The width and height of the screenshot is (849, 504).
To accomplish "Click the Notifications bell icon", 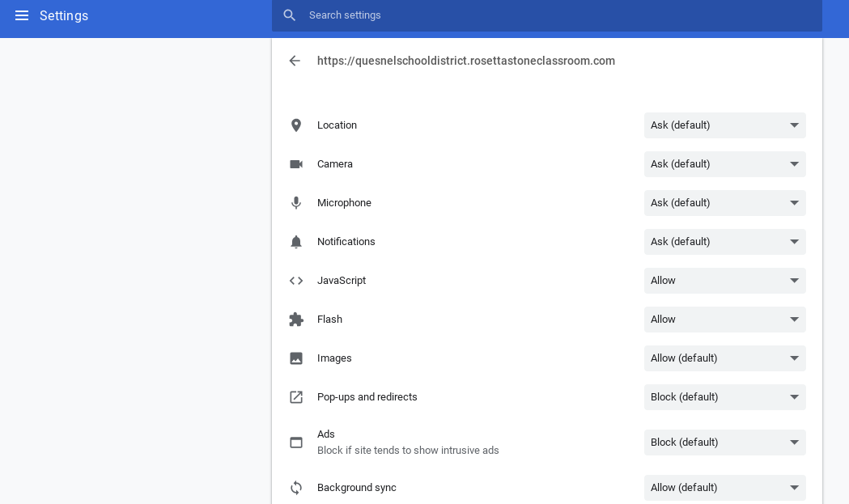I will tap(296, 242).
